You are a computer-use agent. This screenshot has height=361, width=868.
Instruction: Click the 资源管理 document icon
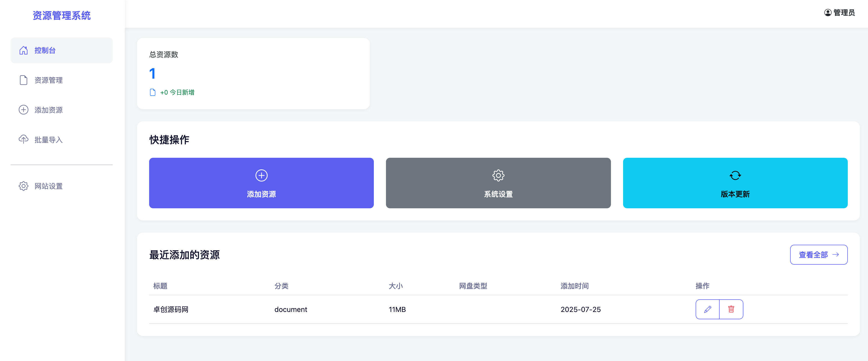pos(23,80)
